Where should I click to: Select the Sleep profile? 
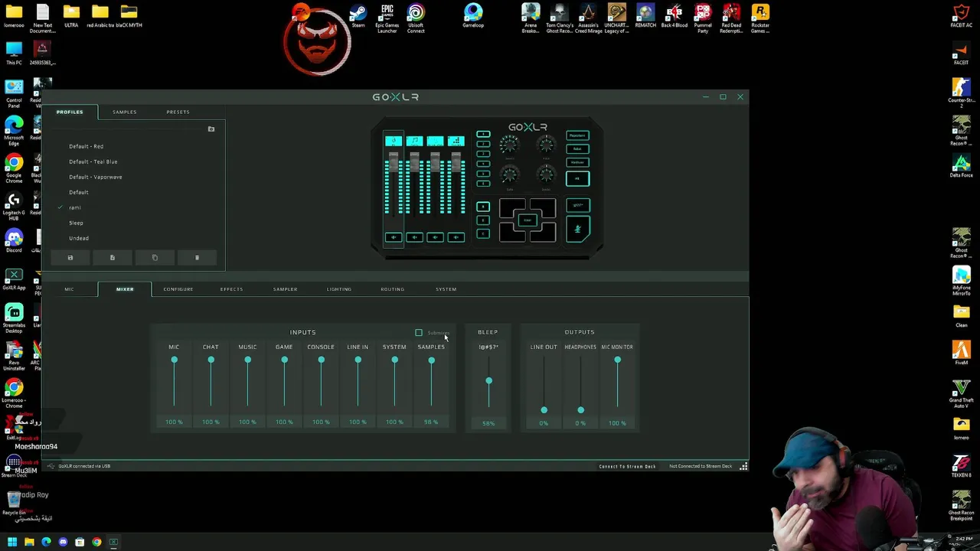pos(76,223)
